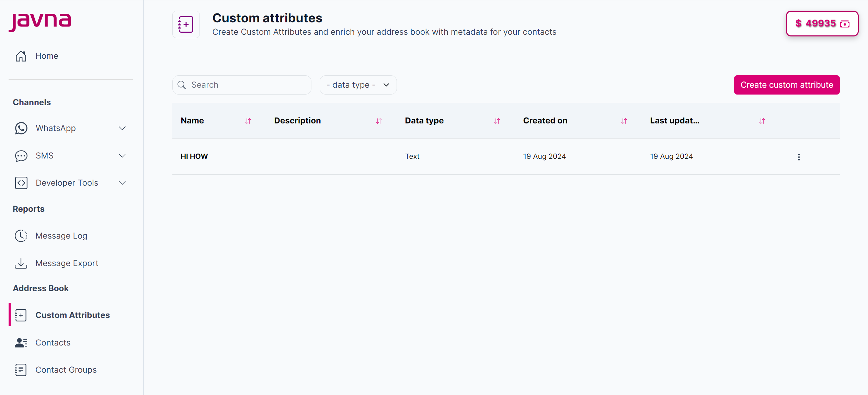Toggle sorting on the Name column

tap(248, 121)
